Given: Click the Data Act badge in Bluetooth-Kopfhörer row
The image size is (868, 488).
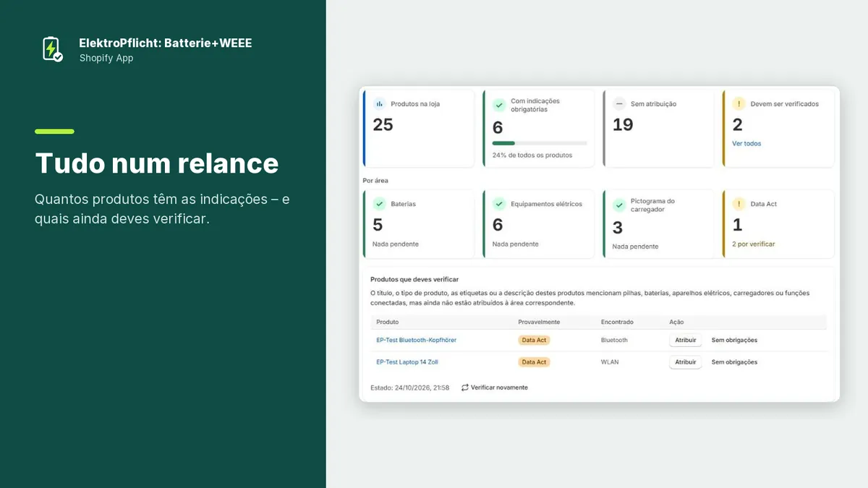Looking at the screenshot, I should [534, 340].
